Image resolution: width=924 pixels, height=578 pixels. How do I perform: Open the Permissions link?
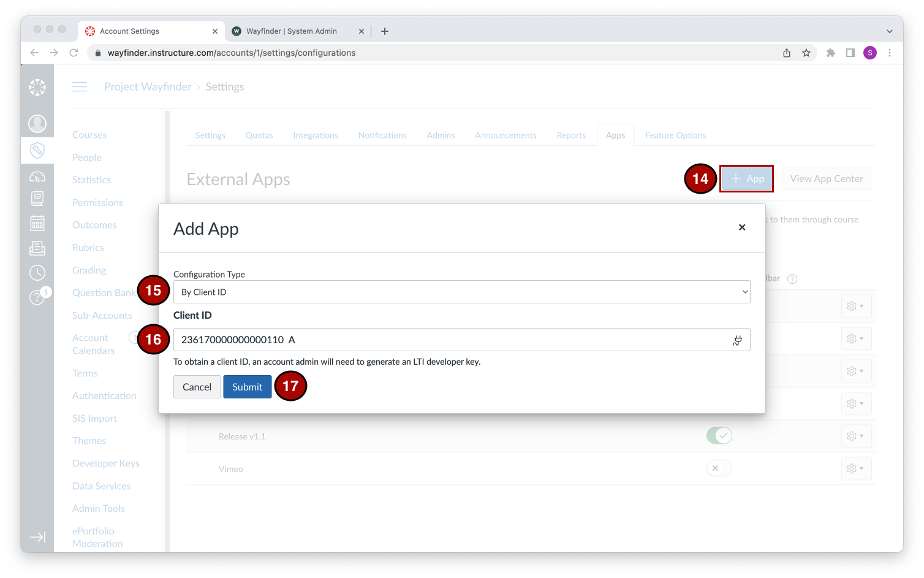[x=97, y=202]
